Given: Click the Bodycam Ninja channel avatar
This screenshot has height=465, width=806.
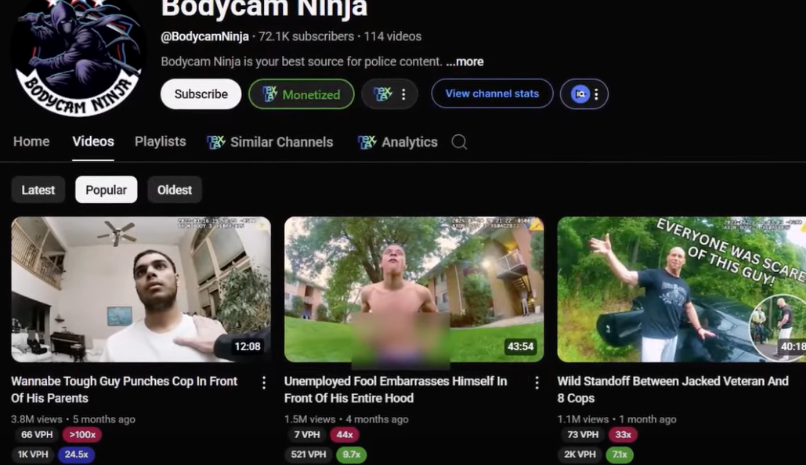Looking at the screenshot, I should [x=78, y=57].
